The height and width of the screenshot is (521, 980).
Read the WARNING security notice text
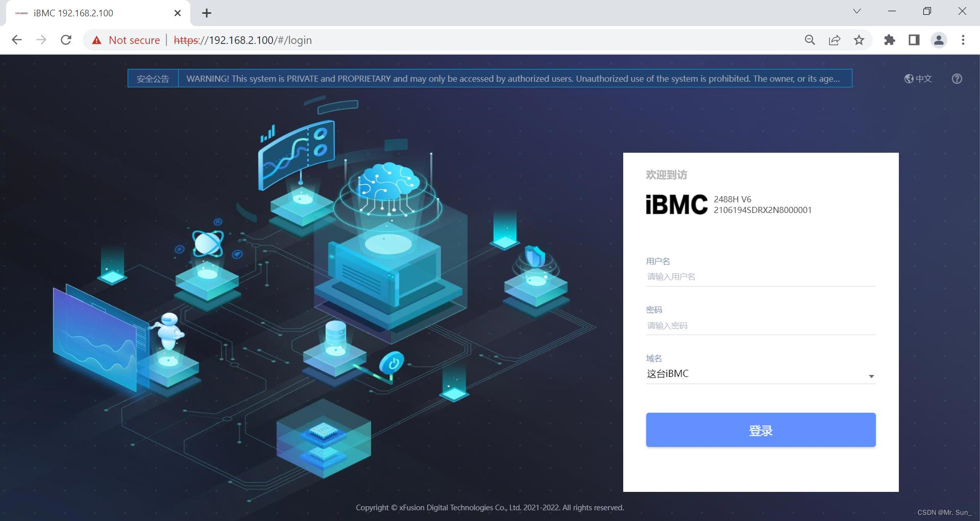pos(513,79)
